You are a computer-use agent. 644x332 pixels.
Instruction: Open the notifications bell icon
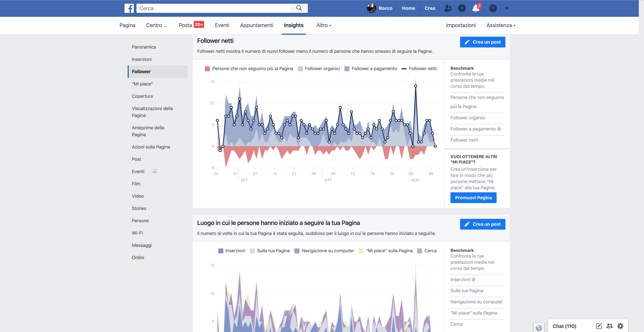(x=475, y=8)
